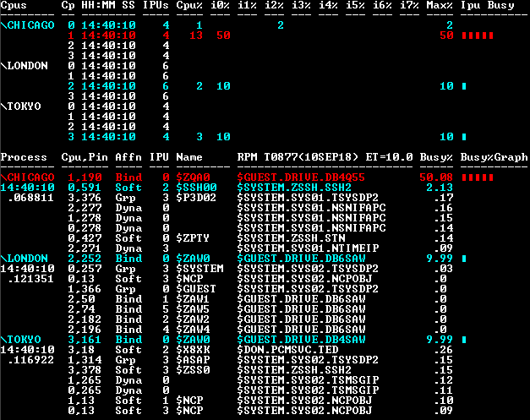Click the ET=10.0 elapsed time text
The height and width of the screenshot is (420, 530).
tap(389, 157)
